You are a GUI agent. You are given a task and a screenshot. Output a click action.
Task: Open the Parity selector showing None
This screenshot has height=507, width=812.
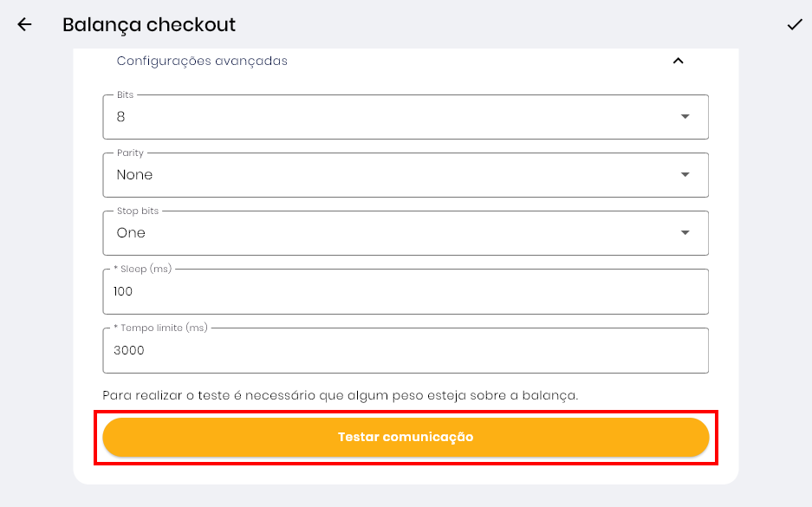[x=390, y=175]
